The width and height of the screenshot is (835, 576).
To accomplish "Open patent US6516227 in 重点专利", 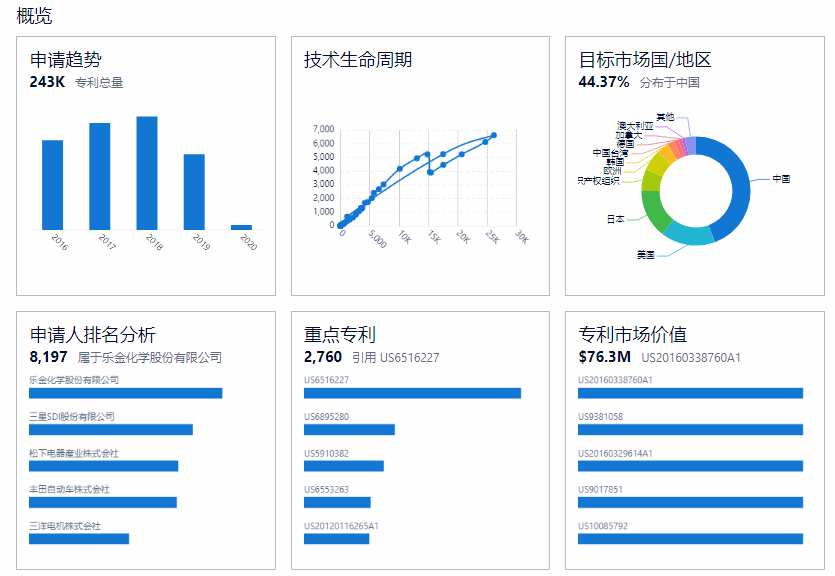I will (326, 380).
